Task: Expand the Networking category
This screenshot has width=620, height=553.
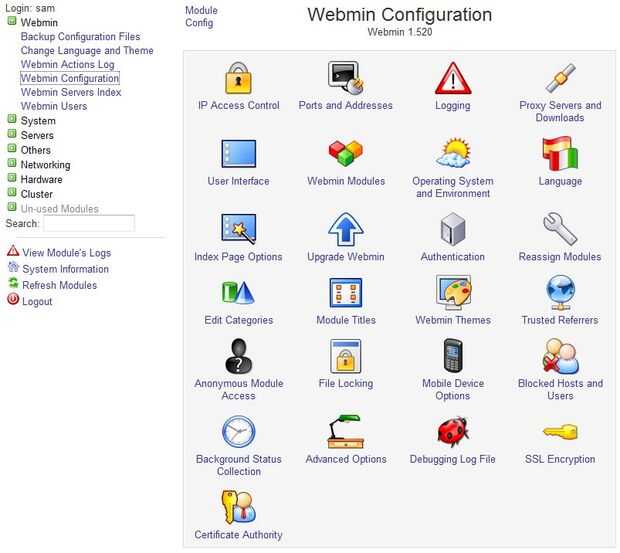Action: click(x=12, y=163)
